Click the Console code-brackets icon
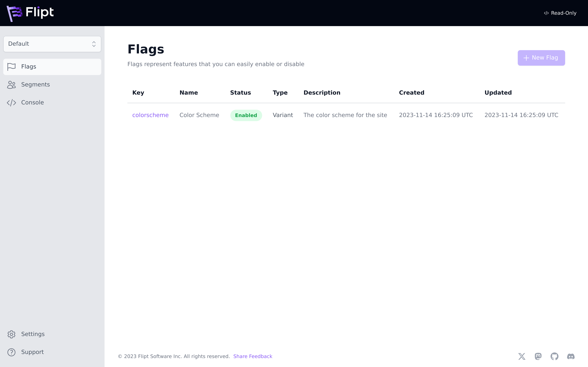This screenshot has height=367, width=588. point(11,103)
